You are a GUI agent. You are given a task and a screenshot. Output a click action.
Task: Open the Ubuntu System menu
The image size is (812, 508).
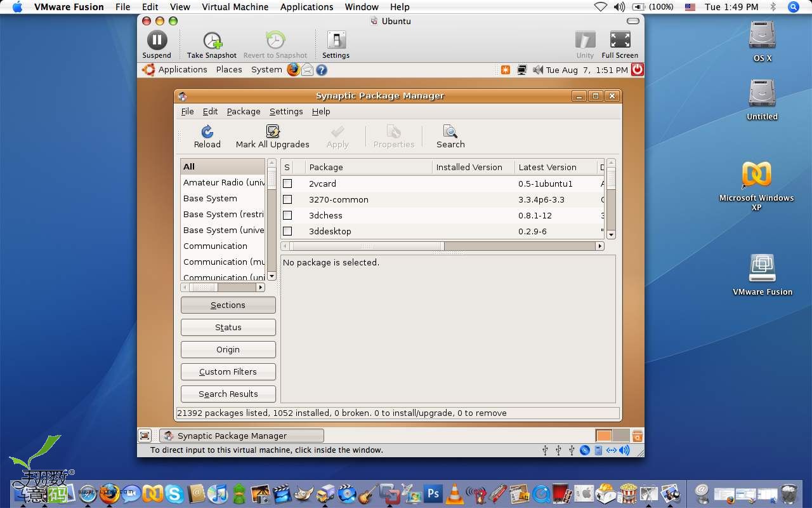click(x=266, y=70)
